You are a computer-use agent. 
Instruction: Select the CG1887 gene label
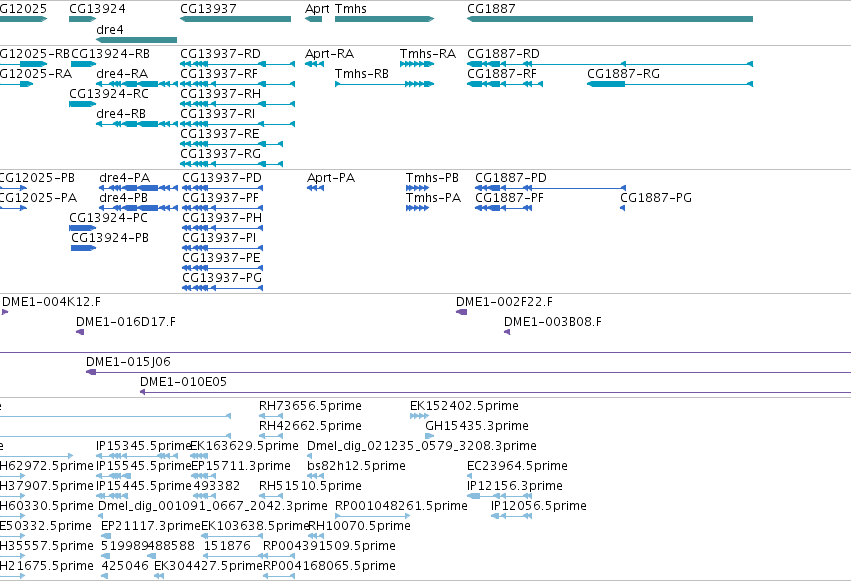491,9
